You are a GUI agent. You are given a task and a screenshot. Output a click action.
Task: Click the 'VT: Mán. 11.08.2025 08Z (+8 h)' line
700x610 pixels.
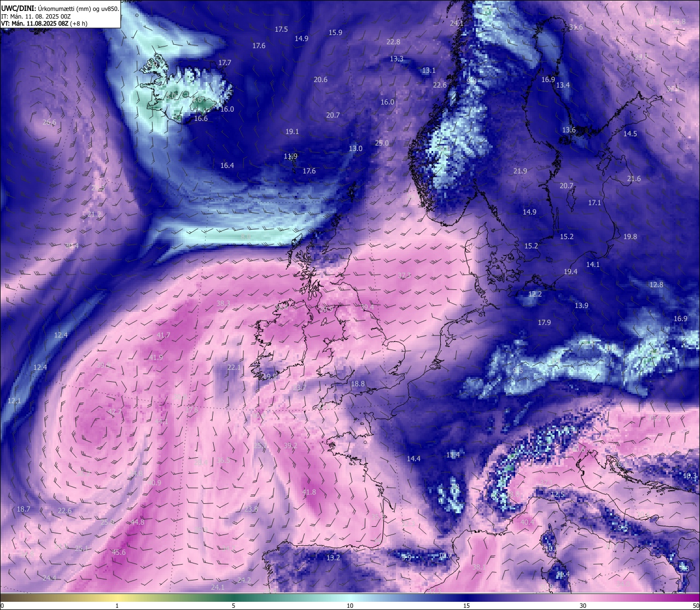coord(44,24)
